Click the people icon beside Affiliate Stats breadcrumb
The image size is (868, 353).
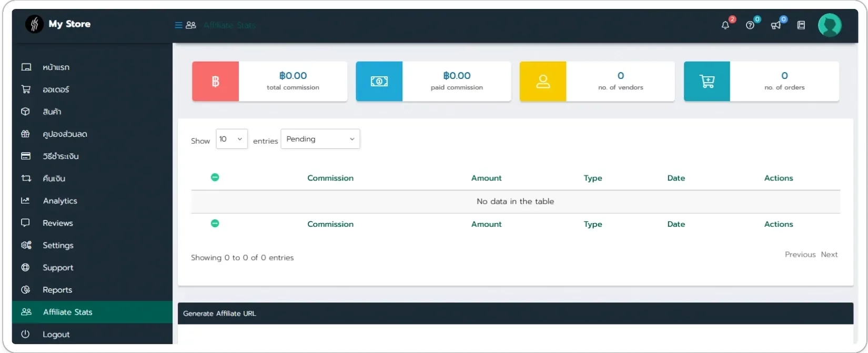coord(191,25)
